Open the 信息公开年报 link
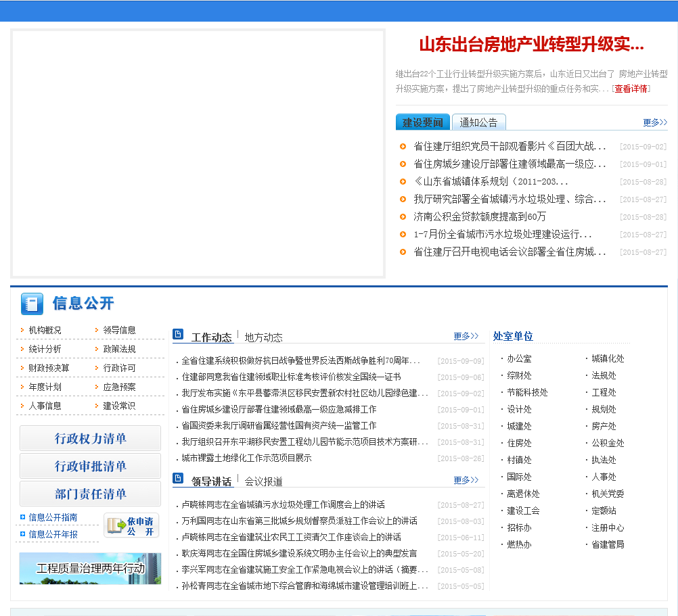The height and width of the screenshot is (616, 678). [53, 534]
